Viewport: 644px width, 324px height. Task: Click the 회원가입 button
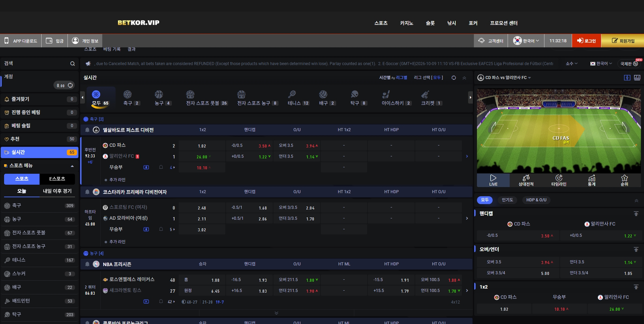(x=623, y=41)
